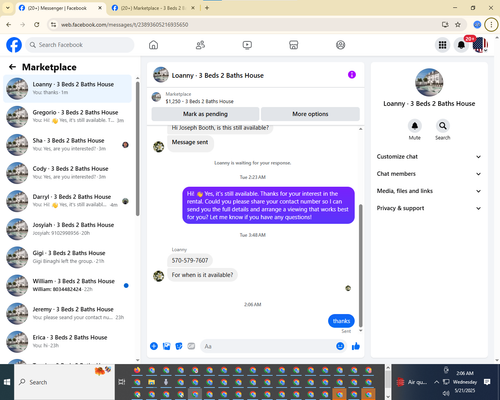Open notifications bell in Facebook header

coord(461,45)
